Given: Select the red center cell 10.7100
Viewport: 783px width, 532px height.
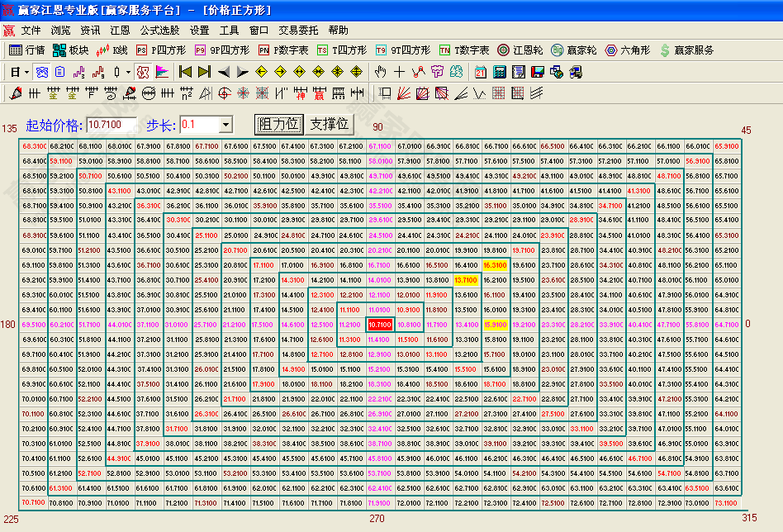Looking at the screenshot, I should 379,325.
